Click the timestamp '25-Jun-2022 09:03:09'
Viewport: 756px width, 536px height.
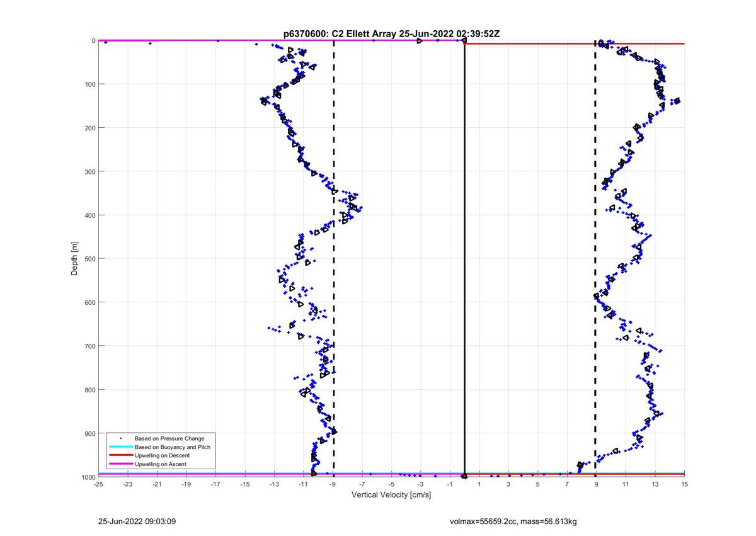137,522
